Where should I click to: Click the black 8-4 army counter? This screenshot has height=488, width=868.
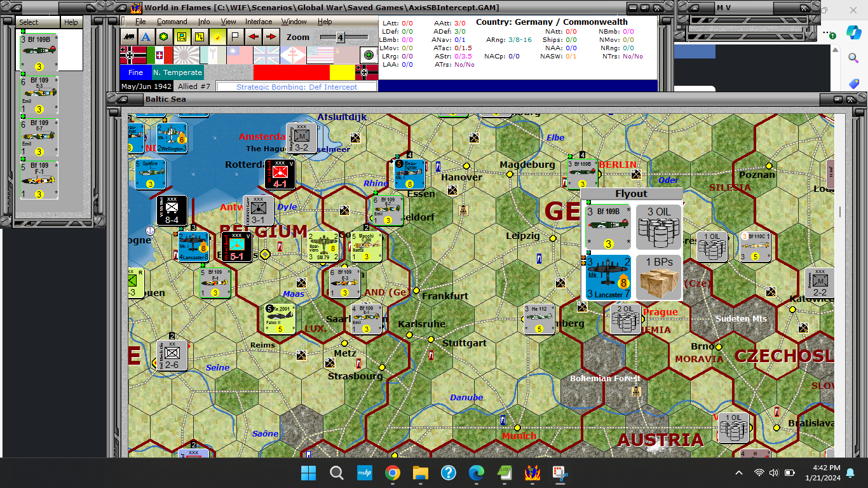[172, 210]
